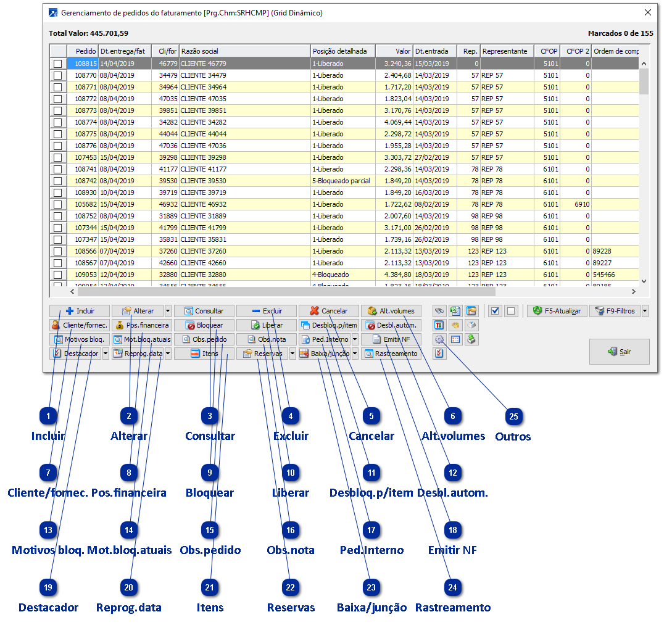The height and width of the screenshot is (625, 672).
Task: Click the red and green sort arrows icon
Action: click(x=439, y=325)
